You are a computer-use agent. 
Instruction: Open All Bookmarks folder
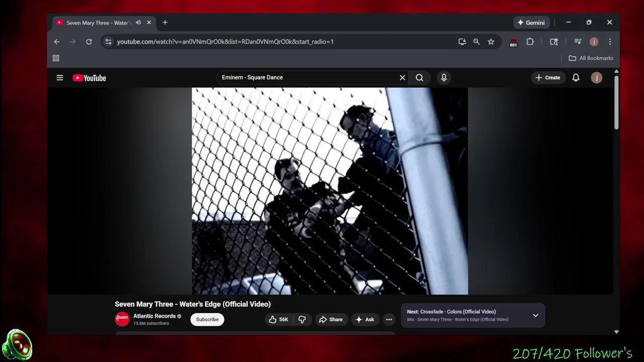pos(591,58)
